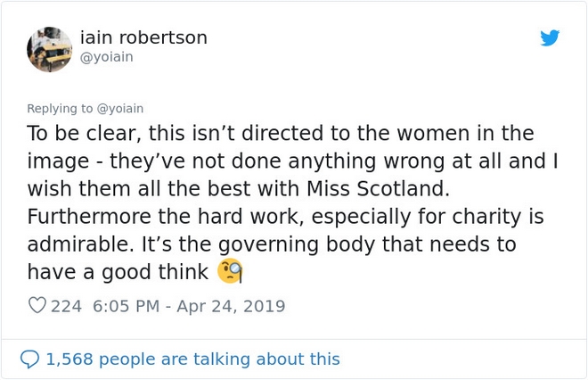This screenshot has width=588, height=380.
Task: Open iain robertson's profile picture
Action: [x=49, y=49]
